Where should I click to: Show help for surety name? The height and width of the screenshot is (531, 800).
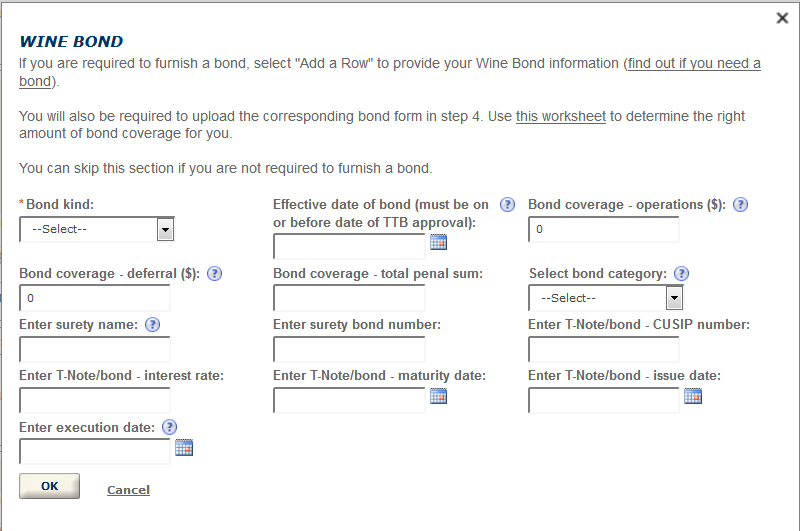153,325
